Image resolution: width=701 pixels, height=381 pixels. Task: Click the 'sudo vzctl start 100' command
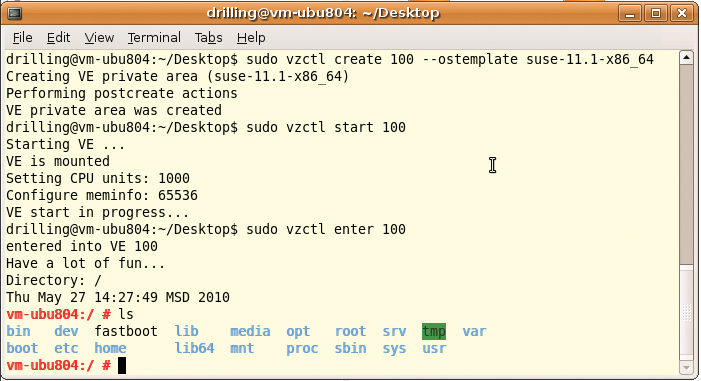coord(326,127)
